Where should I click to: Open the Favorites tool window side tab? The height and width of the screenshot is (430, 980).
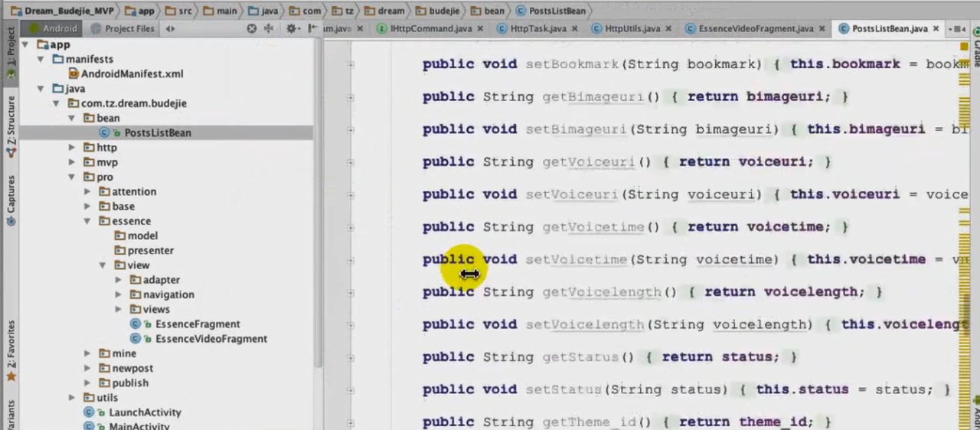(10, 352)
